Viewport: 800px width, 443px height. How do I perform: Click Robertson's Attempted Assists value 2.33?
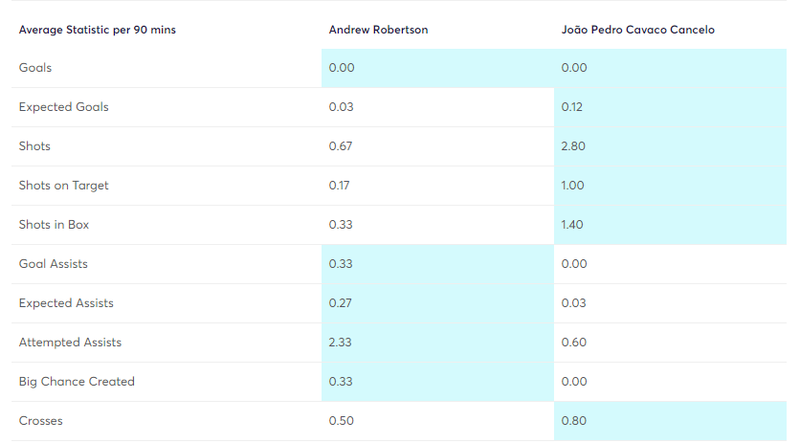tap(340, 342)
